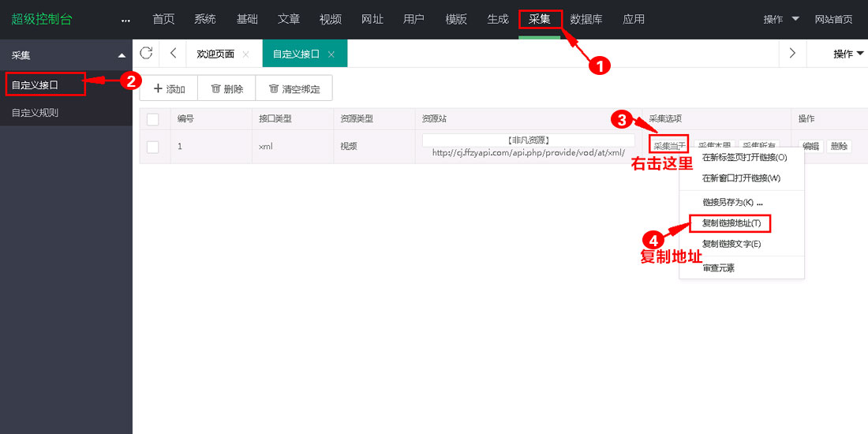Expand the 操作 dropdown in the tab bar
Screen dimensions: 868x434
848,54
